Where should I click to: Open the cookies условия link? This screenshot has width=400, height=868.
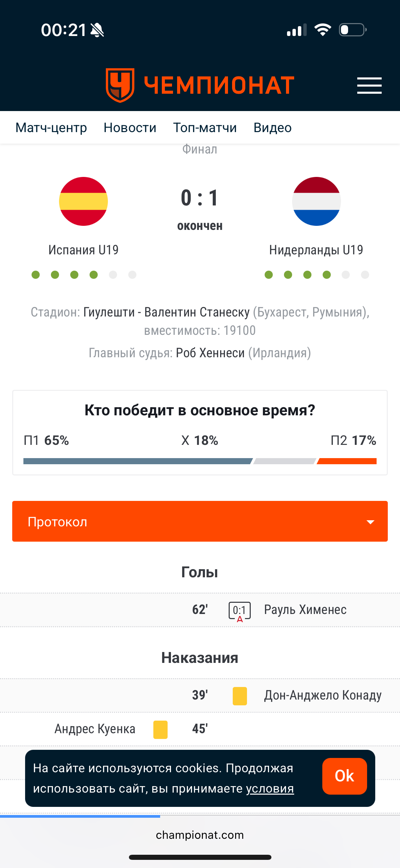click(x=270, y=789)
